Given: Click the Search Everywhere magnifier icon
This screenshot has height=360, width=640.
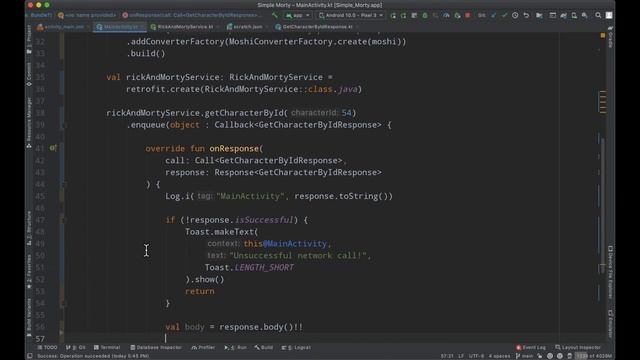Looking at the screenshot, I should click(598, 16).
